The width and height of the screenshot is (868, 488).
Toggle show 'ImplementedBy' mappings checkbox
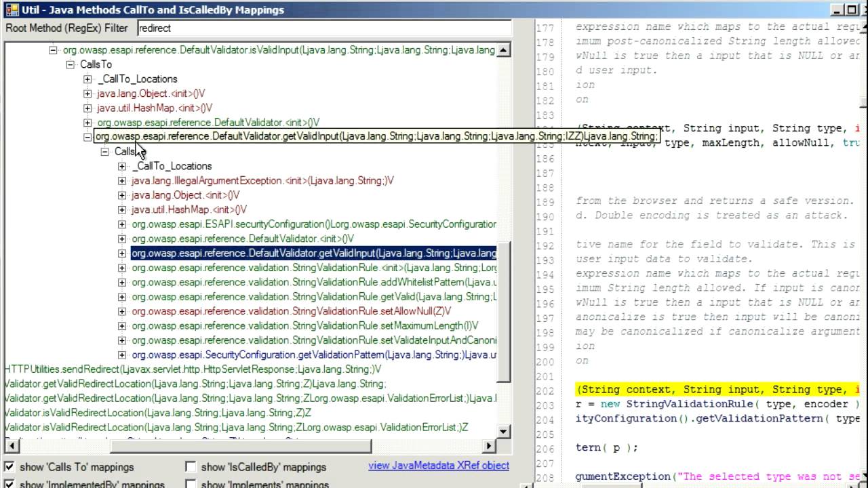click(9, 484)
